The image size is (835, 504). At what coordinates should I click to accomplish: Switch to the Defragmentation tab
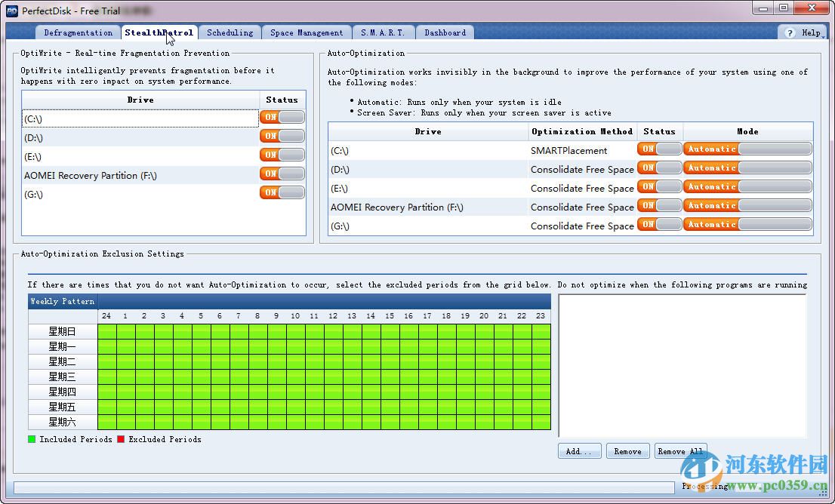click(78, 32)
